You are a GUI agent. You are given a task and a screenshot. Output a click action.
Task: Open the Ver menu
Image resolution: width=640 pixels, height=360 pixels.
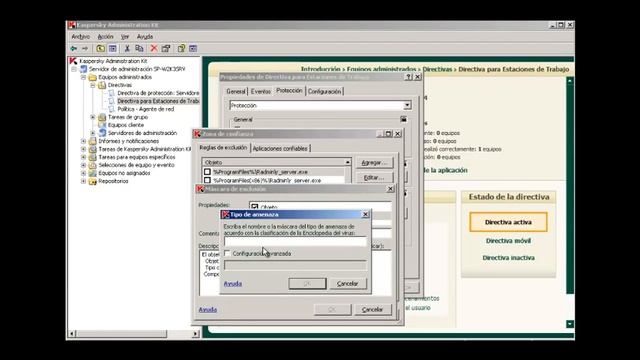pyautogui.click(x=125, y=37)
